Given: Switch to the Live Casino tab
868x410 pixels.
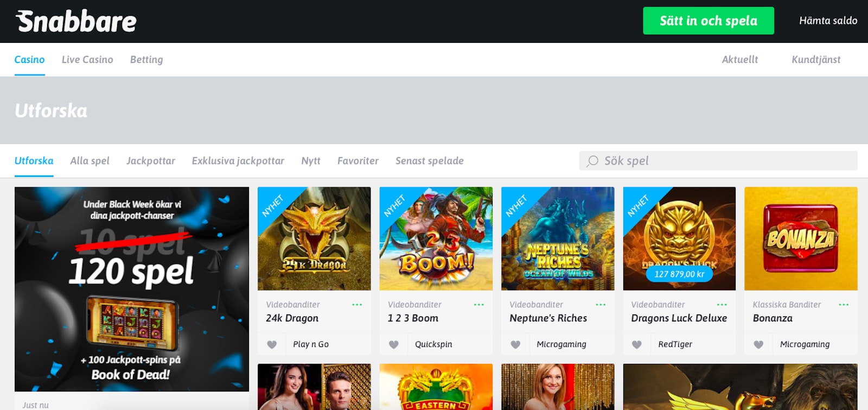Looking at the screenshot, I should [x=87, y=60].
